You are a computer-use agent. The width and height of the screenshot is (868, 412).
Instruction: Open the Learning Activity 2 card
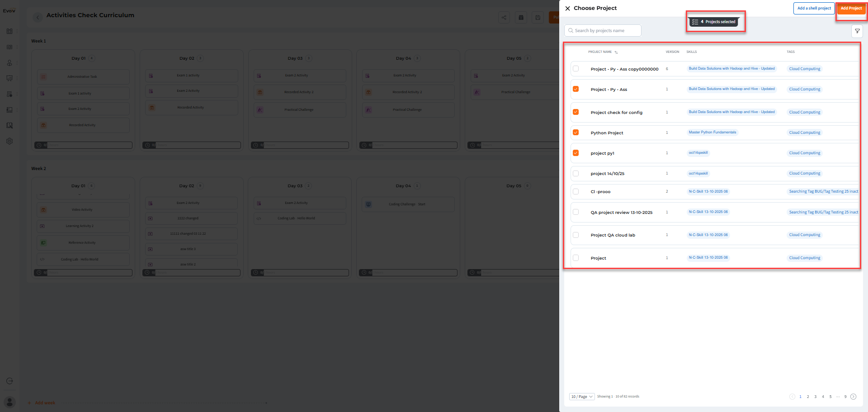[x=83, y=226]
